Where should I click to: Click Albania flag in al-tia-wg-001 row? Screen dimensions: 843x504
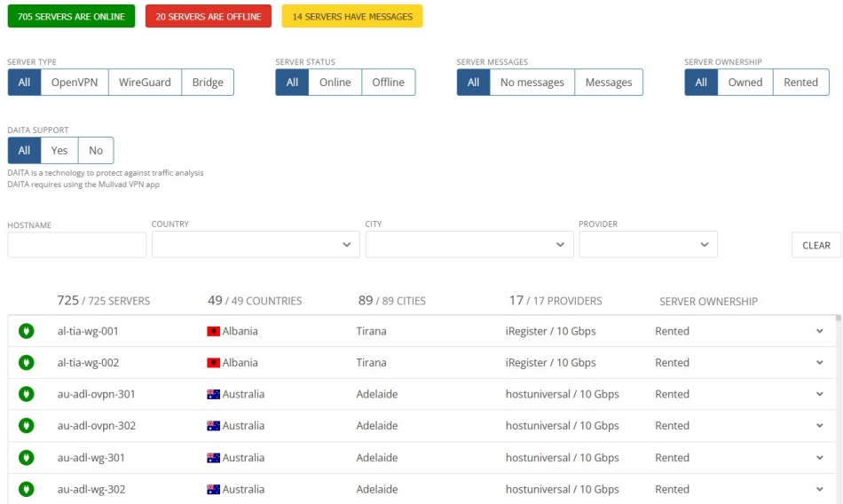[x=213, y=331]
